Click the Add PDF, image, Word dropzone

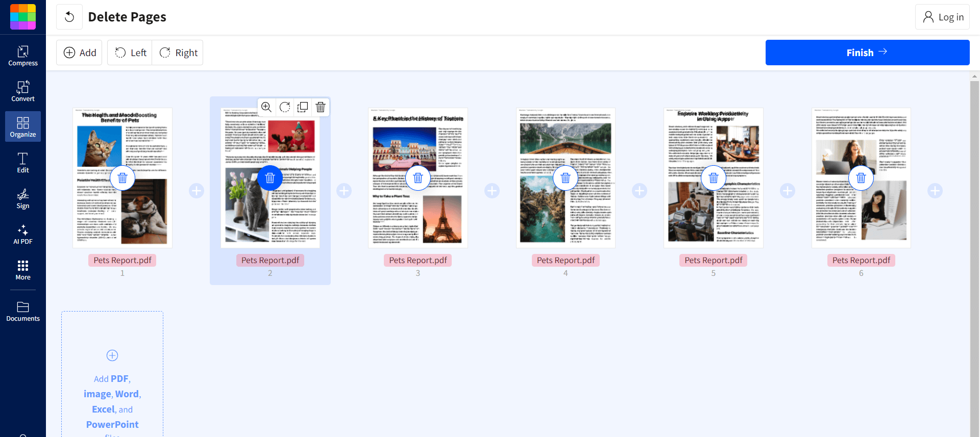(112, 374)
